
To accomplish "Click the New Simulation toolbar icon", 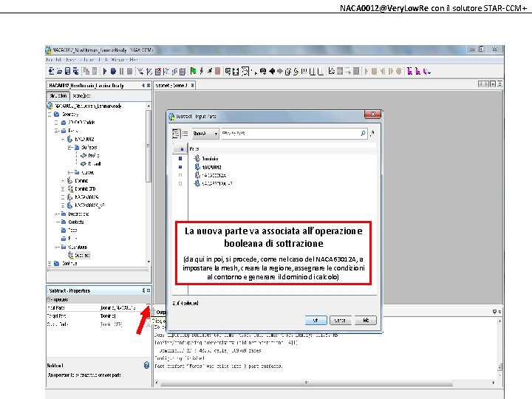I will click(51, 71).
